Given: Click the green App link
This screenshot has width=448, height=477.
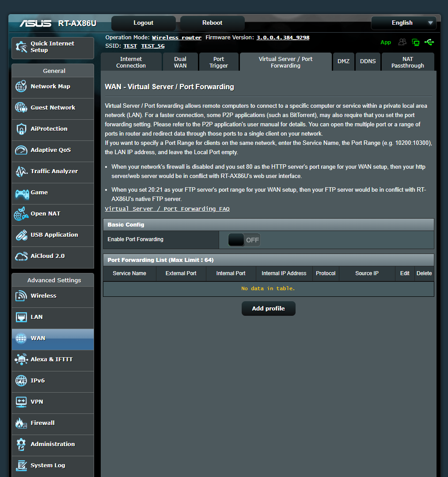Looking at the screenshot, I should [x=386, y=42].
